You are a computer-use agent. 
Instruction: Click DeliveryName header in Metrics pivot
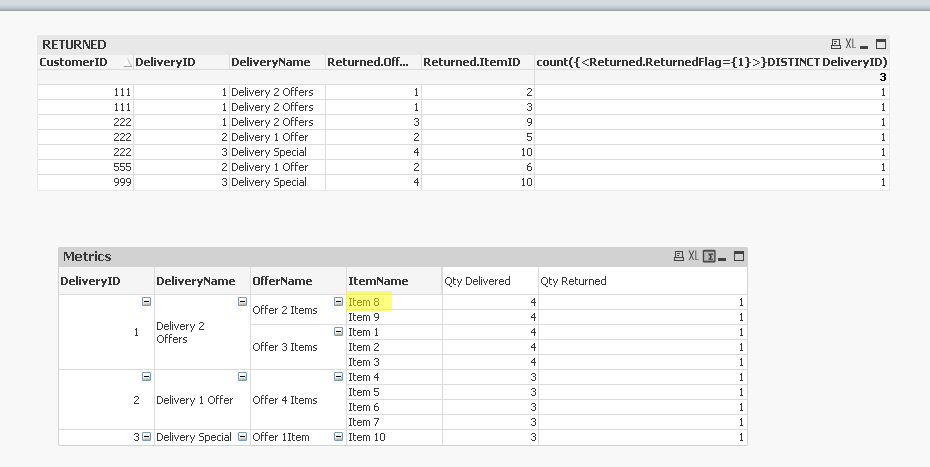203,281
